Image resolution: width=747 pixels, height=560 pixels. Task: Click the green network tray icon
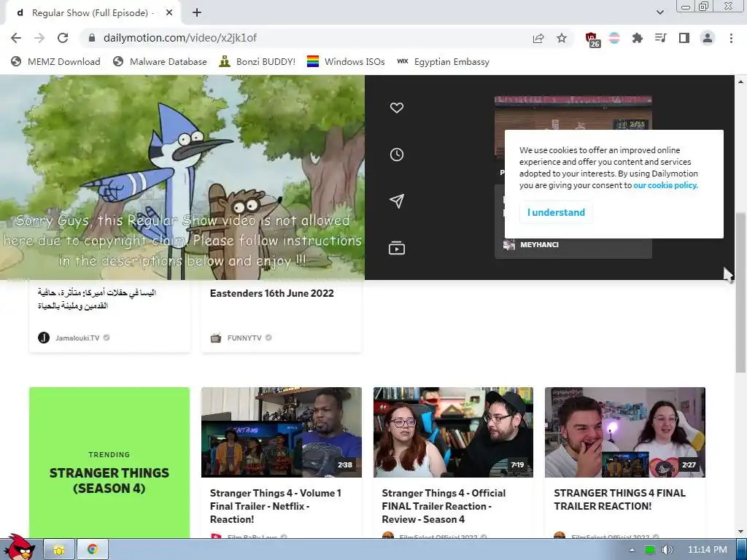(649, 550)
